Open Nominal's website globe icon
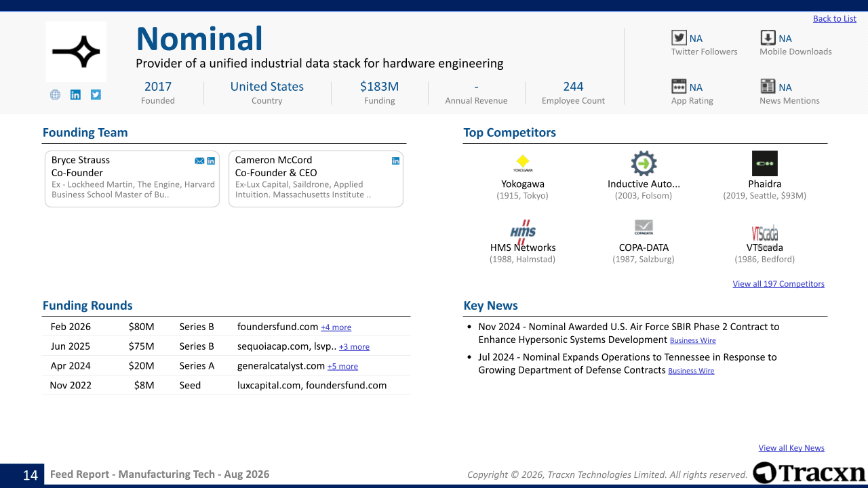 pos(56,95)
